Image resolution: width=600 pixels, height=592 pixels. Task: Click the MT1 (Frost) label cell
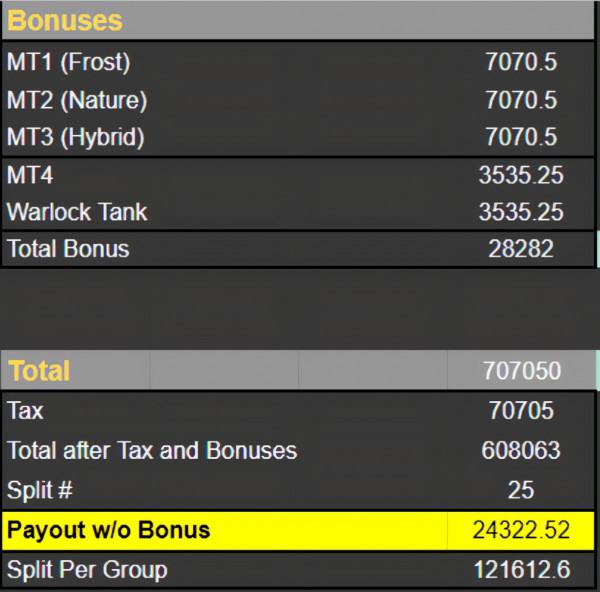(69, 62)
